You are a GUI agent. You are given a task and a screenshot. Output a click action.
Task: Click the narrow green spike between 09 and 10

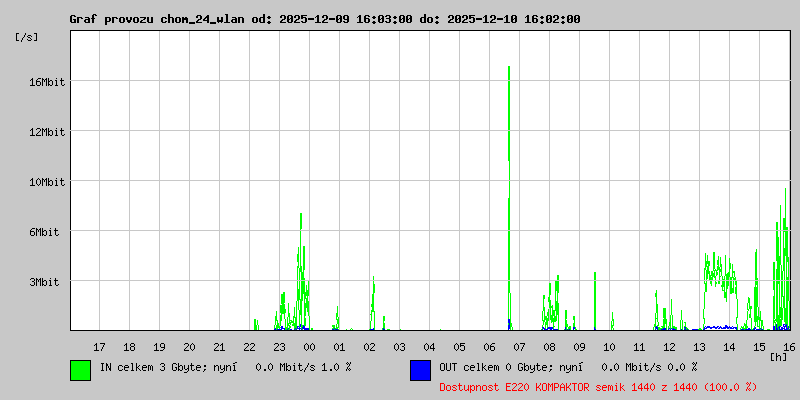[595, 301]
